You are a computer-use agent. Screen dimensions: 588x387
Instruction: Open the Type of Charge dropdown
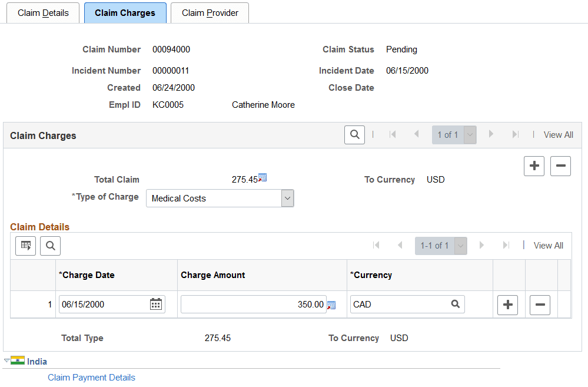point(287,198)
